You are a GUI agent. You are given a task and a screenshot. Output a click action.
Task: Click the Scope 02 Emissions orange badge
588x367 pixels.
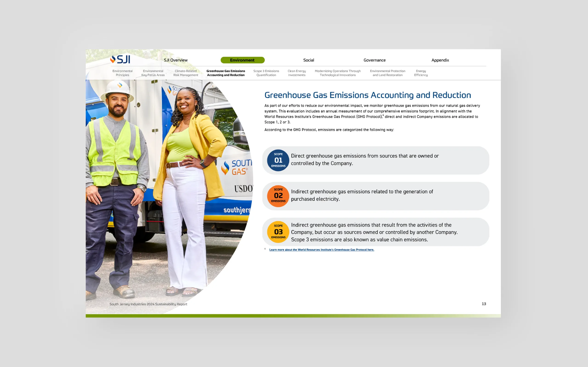click(278, 196)
